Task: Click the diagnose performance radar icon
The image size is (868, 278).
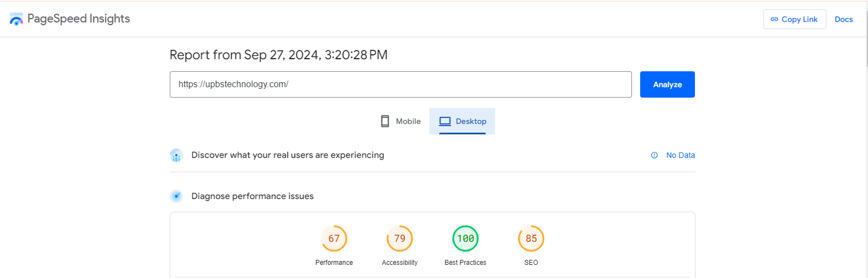Action: coord(176,196)
